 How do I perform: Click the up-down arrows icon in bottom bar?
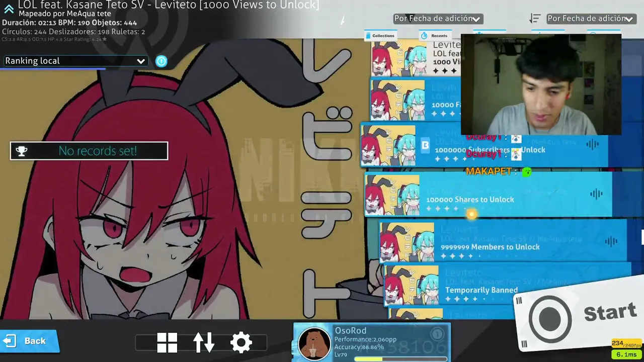pyautogui.click(x=204, y=342)
